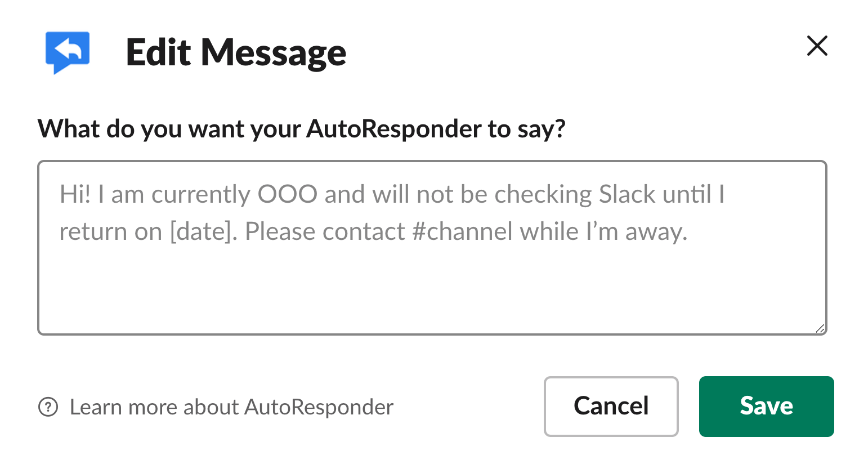Click the word 'AutoResponder' in the help link
The image size is (868, 464).
319,407
